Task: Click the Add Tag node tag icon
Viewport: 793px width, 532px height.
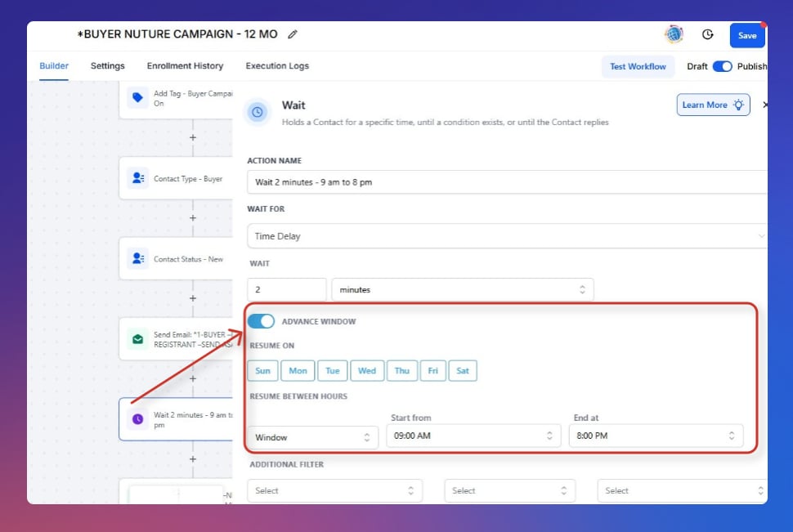Action: [x=137, y=97]
